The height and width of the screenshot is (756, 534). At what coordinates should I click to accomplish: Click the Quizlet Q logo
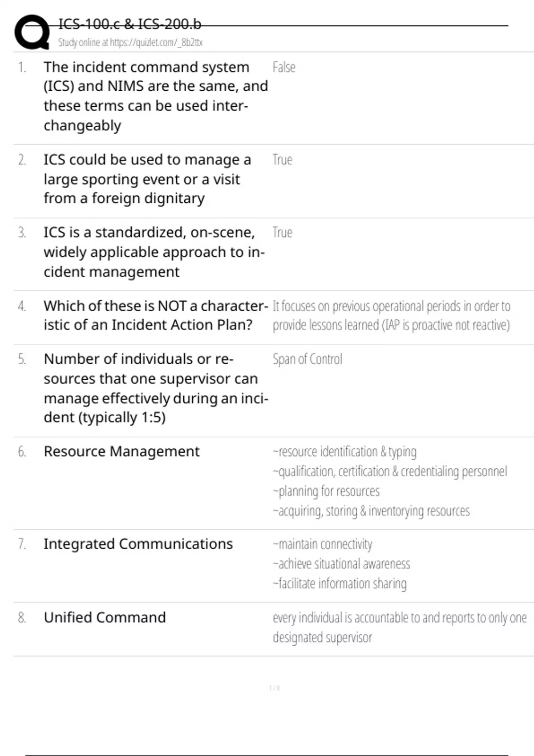(x=32, y=32)
